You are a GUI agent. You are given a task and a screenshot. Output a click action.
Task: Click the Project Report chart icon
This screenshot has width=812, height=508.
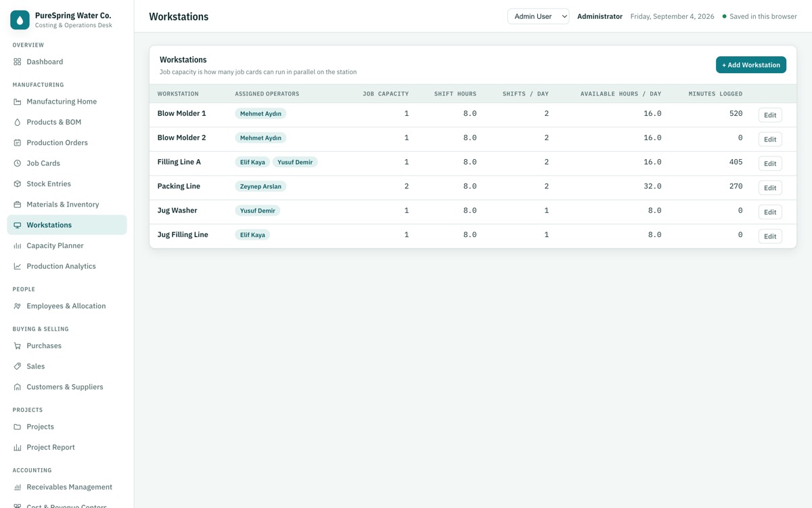[18, 447]
